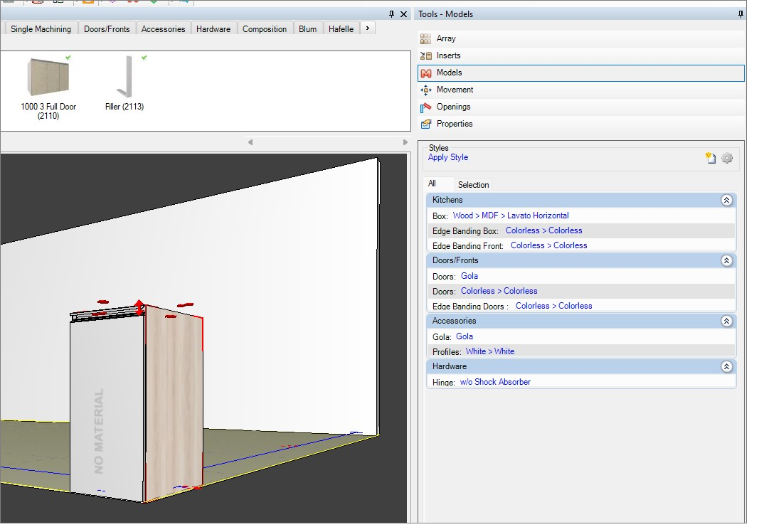
Task: Click the right scroll arrow under the library
Action: [x=405, y=142]
